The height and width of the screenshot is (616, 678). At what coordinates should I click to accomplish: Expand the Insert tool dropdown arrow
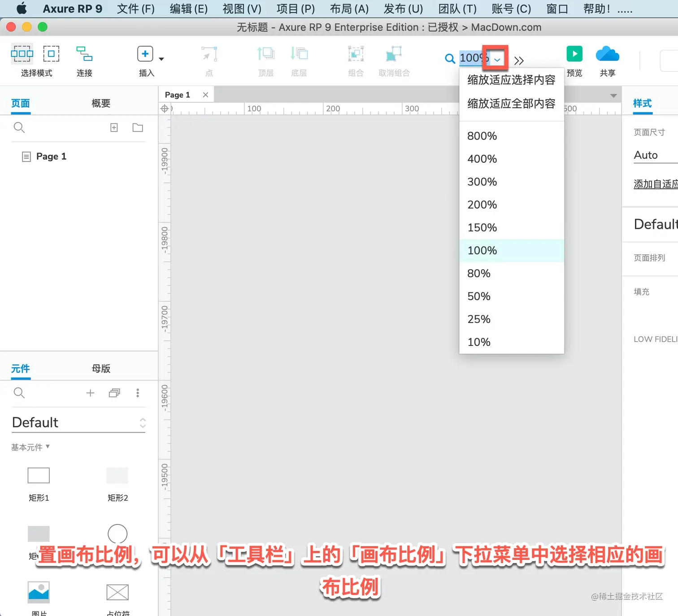(161, 59)
